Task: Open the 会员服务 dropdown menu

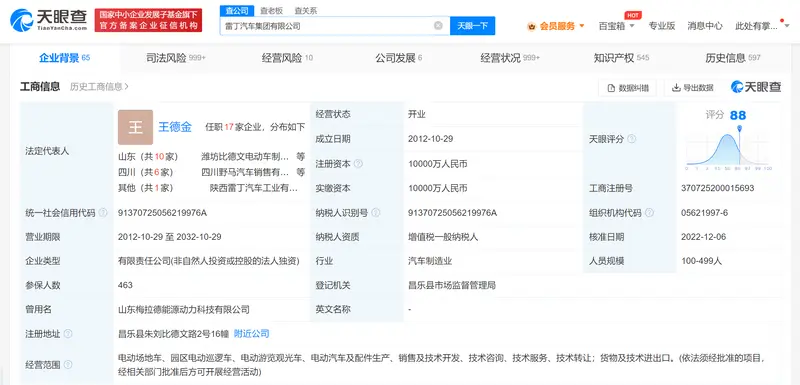Action: click(557, 26)
